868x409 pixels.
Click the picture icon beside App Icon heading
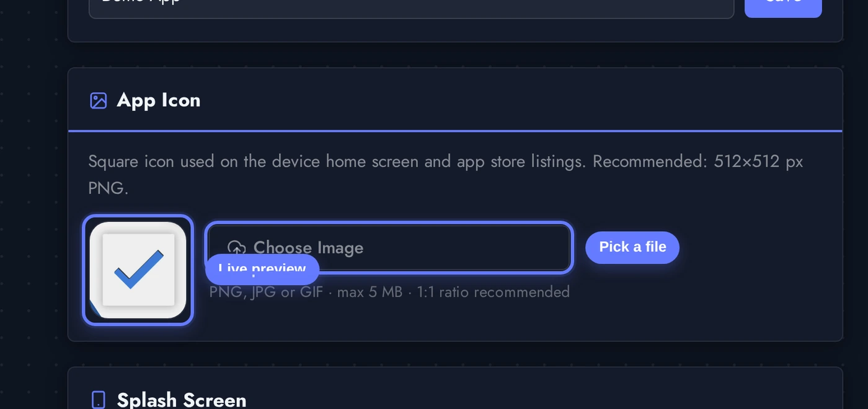[98, 100]
